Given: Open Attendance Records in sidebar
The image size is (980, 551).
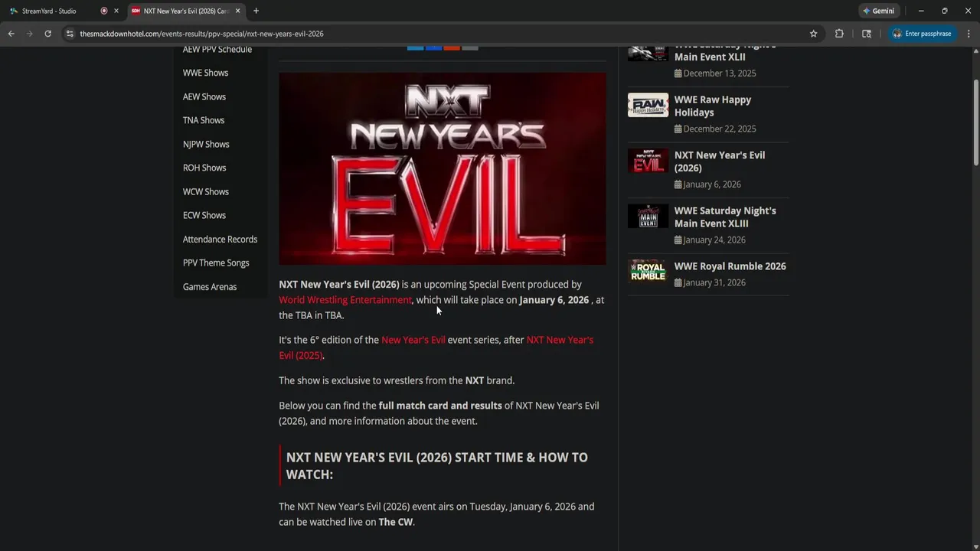Looking at the screenshot, I should (x=220, y=239).
